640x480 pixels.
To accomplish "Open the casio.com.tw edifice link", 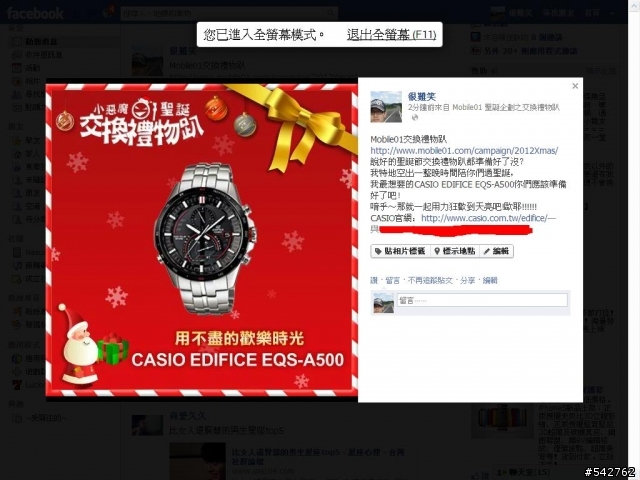I will click(488, 218).
